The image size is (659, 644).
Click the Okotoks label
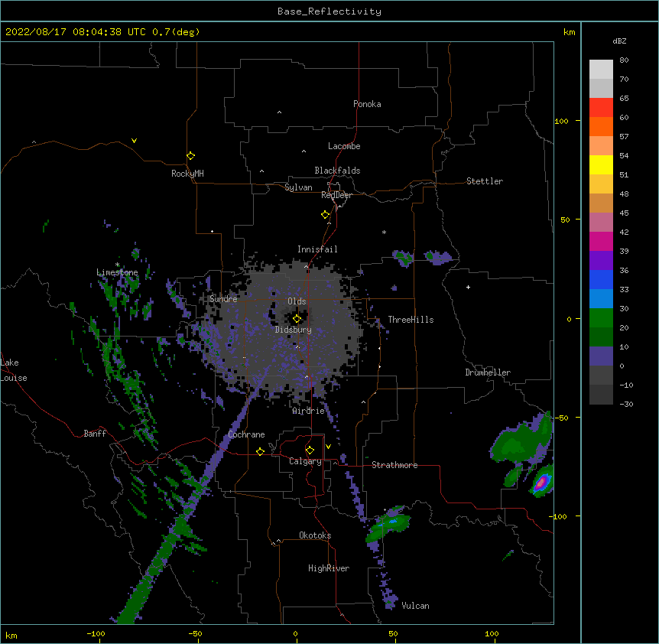[315, 535]
